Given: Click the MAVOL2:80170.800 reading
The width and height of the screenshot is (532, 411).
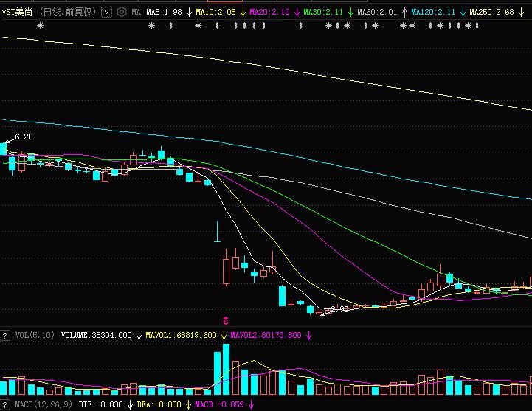Looking at the screenshot, I should [266, 335].
